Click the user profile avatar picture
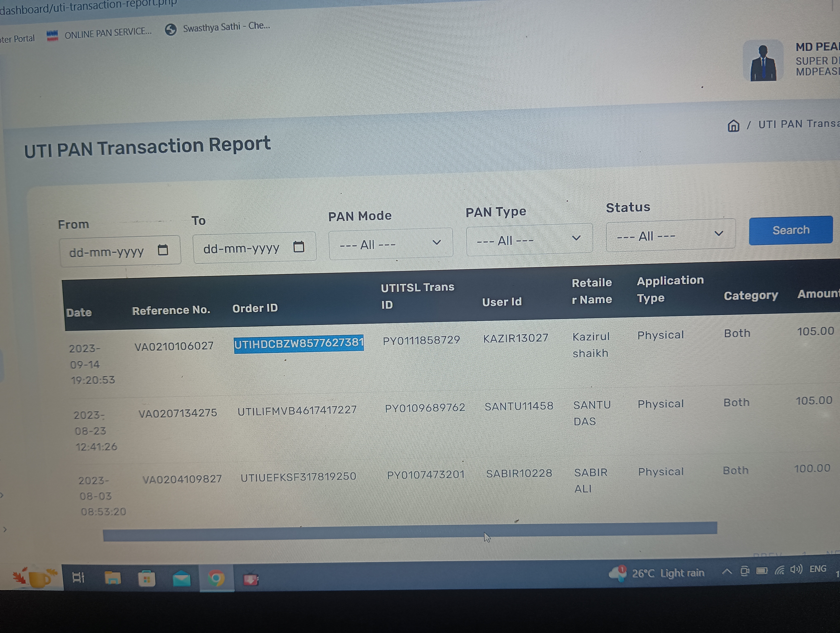The height and width of the screenshot is (633, 840). tap(763, 62)
